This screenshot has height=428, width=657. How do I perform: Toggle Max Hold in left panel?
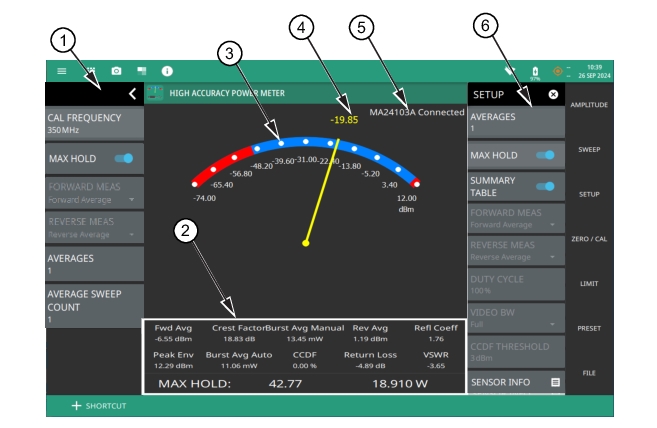(126, 158)
